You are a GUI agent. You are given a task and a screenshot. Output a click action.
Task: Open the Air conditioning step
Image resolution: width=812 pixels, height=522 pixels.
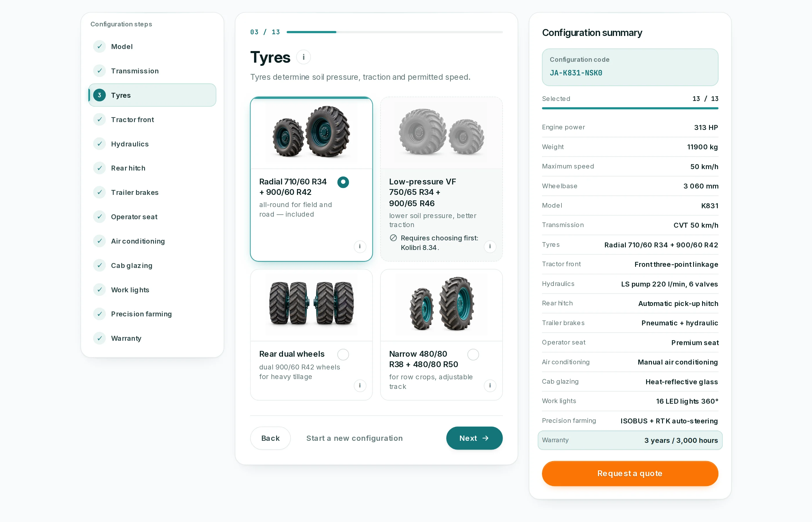pos(152,241)
